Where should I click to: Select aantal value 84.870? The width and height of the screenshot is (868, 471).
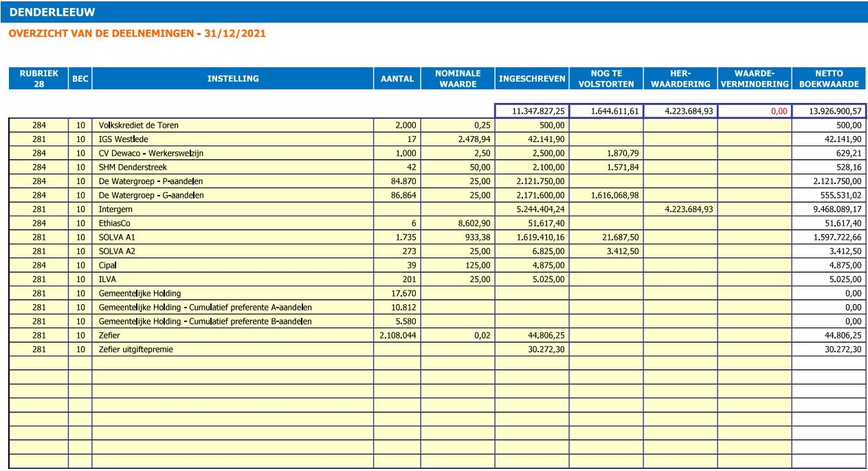[x=397, y=181]
